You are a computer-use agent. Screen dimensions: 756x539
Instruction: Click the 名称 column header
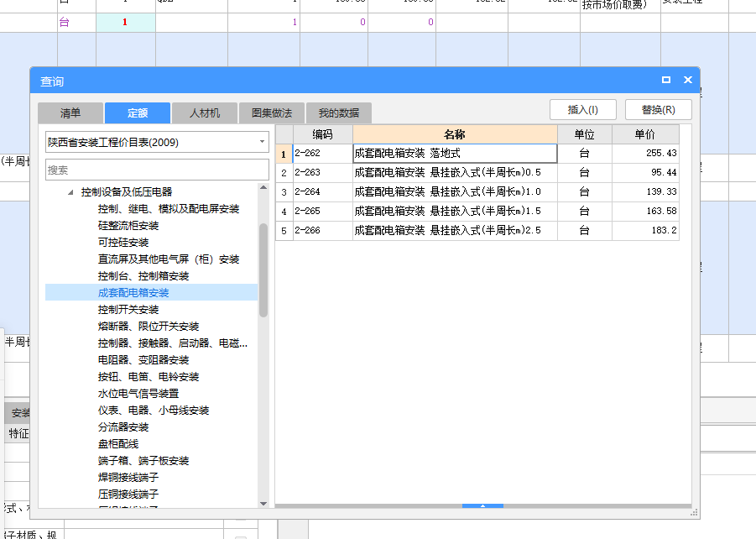[x=455, y=134]
